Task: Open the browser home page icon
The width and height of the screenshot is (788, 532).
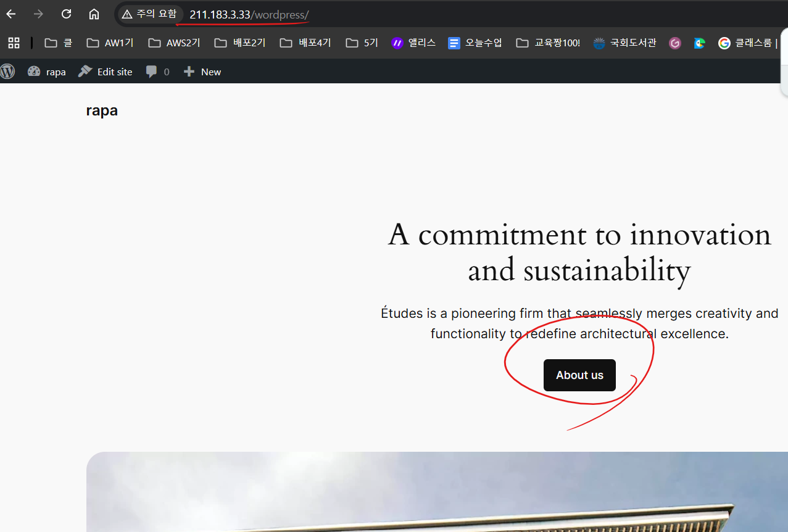Action: click(x=94, y=14)
